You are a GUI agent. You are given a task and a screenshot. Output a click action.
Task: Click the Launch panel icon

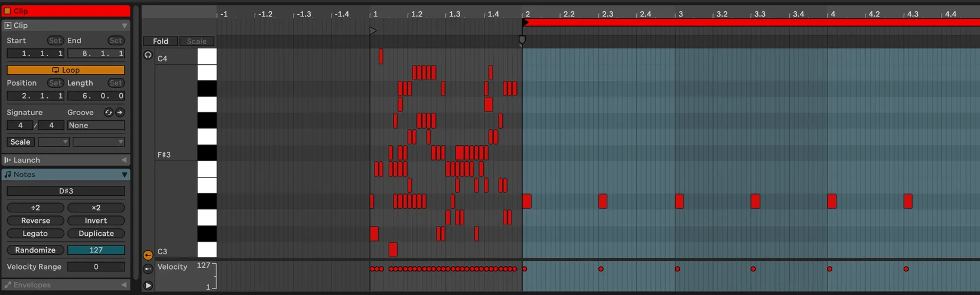click(8, 160)
